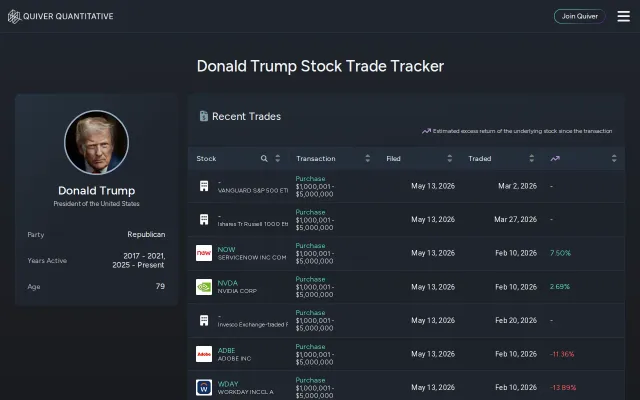Click Purchase label in the NVDA row
This screenshot has width=640, height=400.
pyautogui.click(x=310, y=279)
